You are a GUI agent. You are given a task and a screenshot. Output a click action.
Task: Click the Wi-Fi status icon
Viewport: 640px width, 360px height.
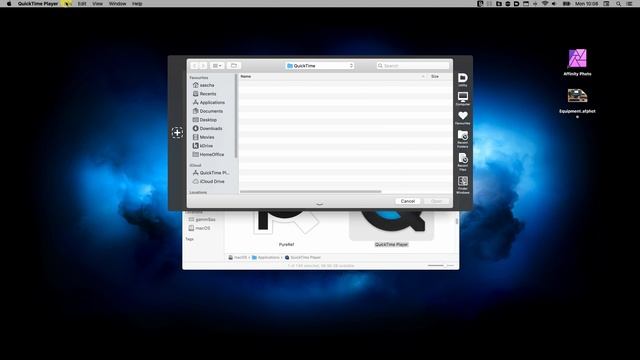[545, 4]
